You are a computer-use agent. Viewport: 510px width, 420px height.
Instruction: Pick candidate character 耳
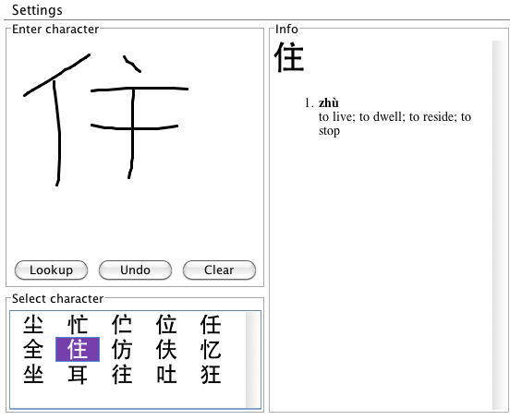78,375
